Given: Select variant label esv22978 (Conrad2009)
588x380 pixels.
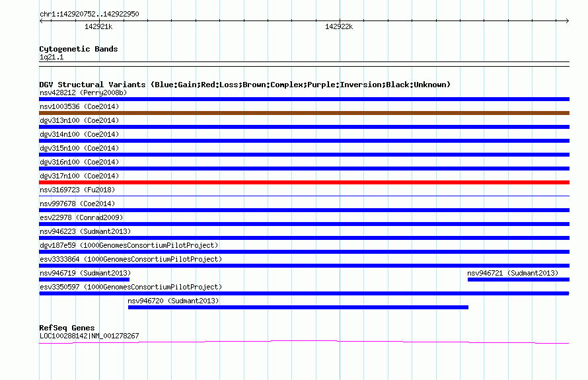Looking at the screenshot, I should (x=81, y=217).
